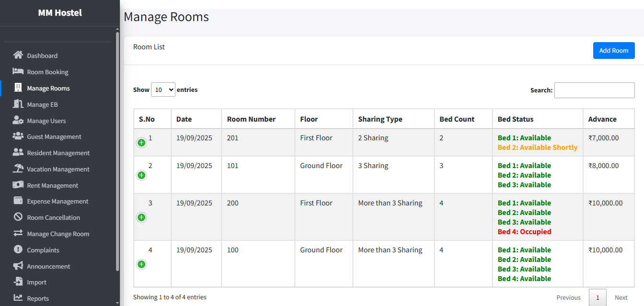Click the Rent Management money icon

pyautogui.click(x=18, y=185)
